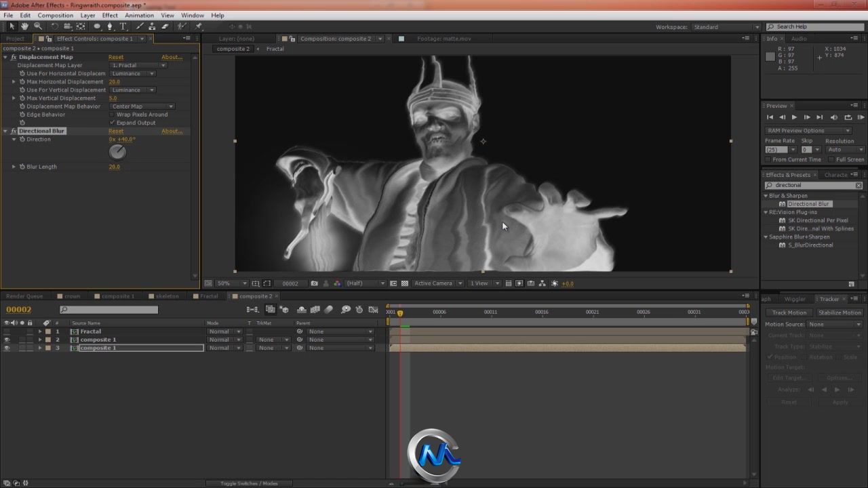Enable From Current Time checkbox
Screen dimensions: 868x488
[768, 160]
